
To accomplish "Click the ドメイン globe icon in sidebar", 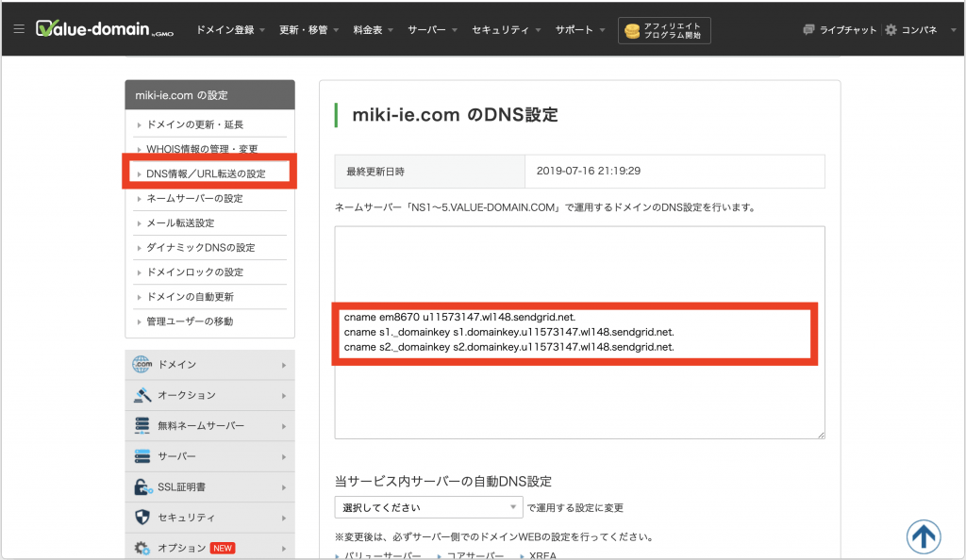I will [142, 365].
